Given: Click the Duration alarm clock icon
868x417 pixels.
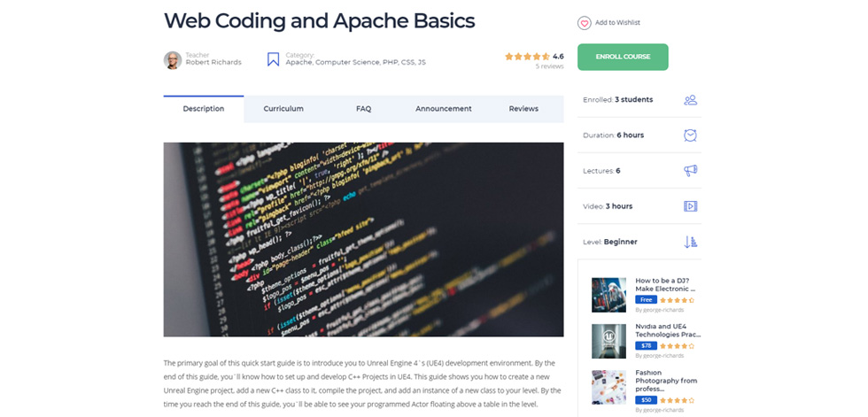Looking at the screenshot, I should [690, 135].
